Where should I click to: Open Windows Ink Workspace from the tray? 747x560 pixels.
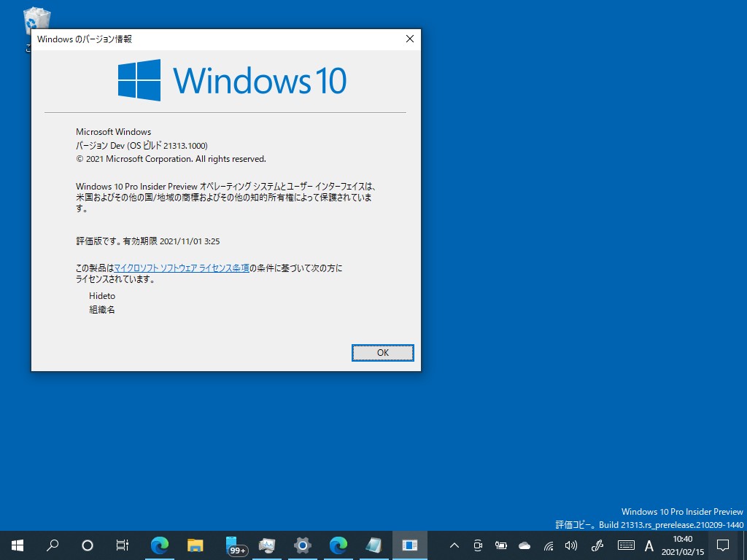point(597,545)
